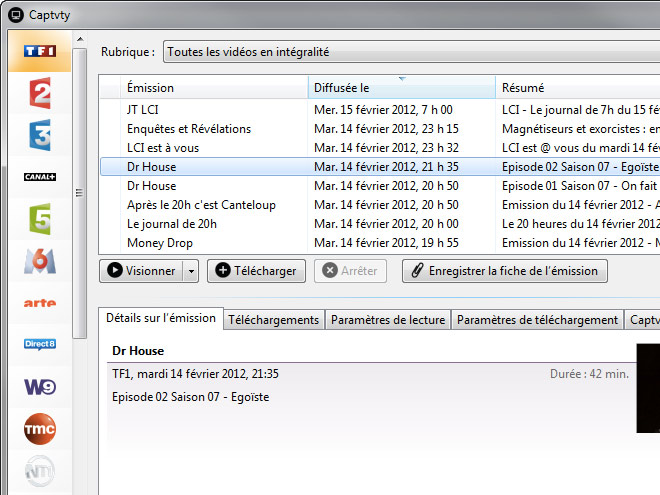Click date Mar. 14 février 2012, 20 h 00
The image size is (660, 495).
click(x=386, y=224)
